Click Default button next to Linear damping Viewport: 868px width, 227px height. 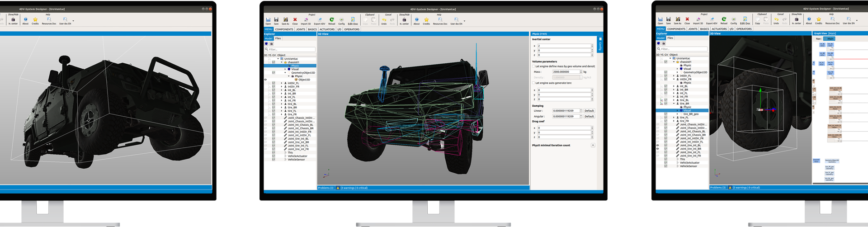(589, 110)
